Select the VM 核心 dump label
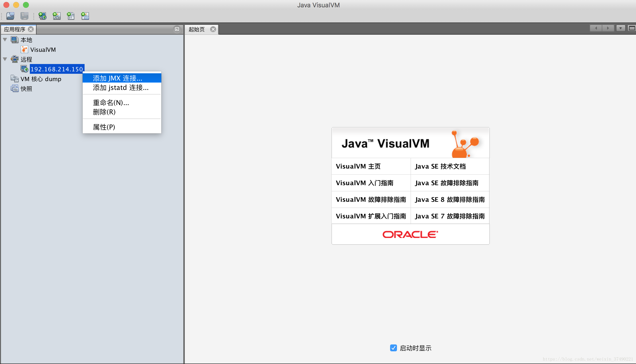636x364 pixels. (x=41, y=79)
